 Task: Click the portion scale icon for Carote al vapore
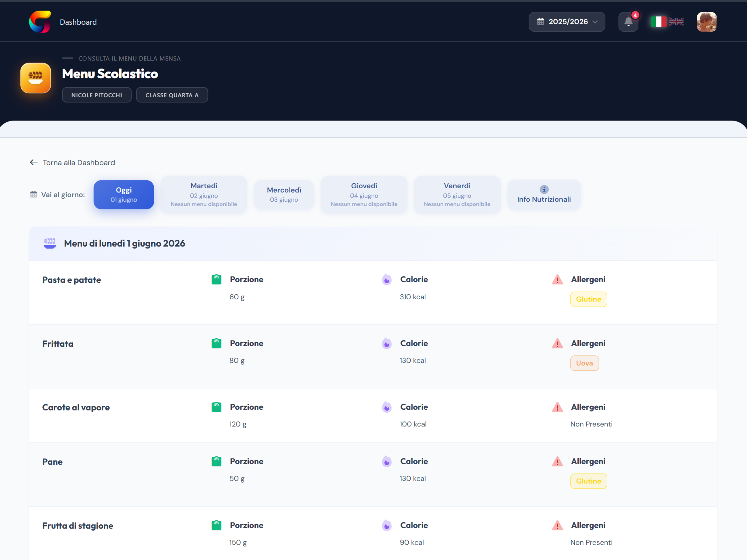tap(216, 407)
